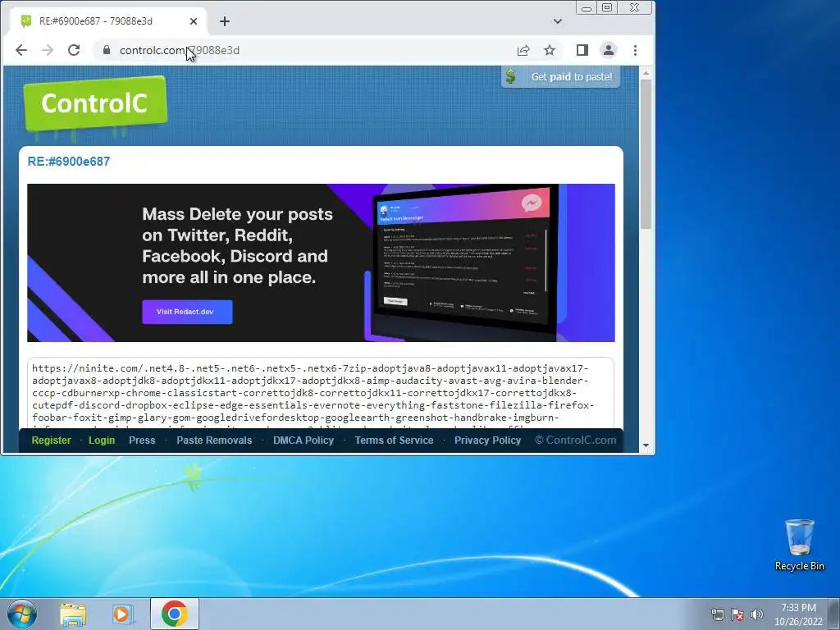Close the RE:#6900e687 tab
Image resolution: width=840 pixels, height=630 pixels.
tap(194, 21)
